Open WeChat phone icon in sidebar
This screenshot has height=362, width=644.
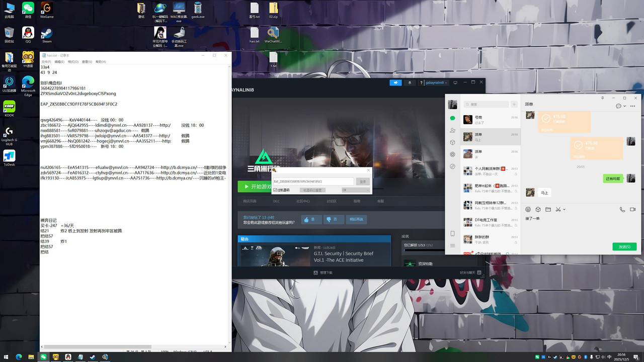452,234
